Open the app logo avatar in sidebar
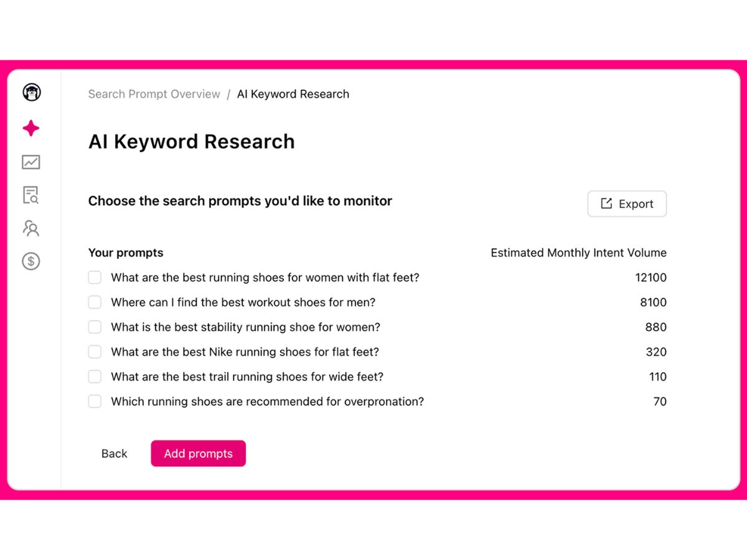The image size is (747, 560). [x=32, y=93]
